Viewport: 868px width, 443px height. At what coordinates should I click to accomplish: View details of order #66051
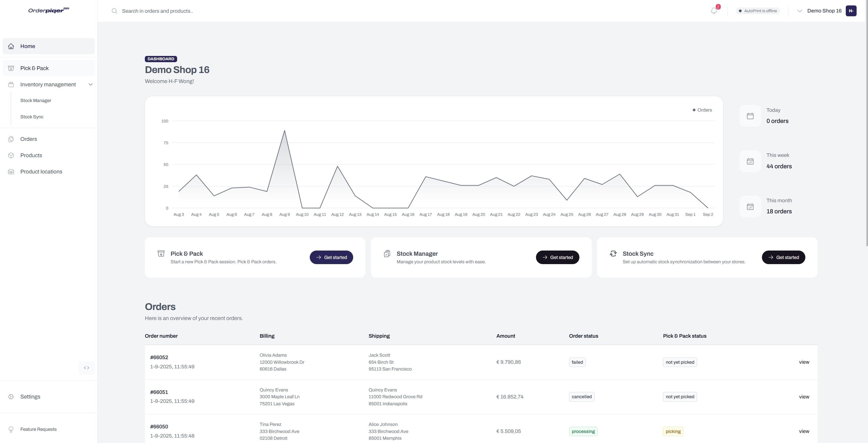804,397
